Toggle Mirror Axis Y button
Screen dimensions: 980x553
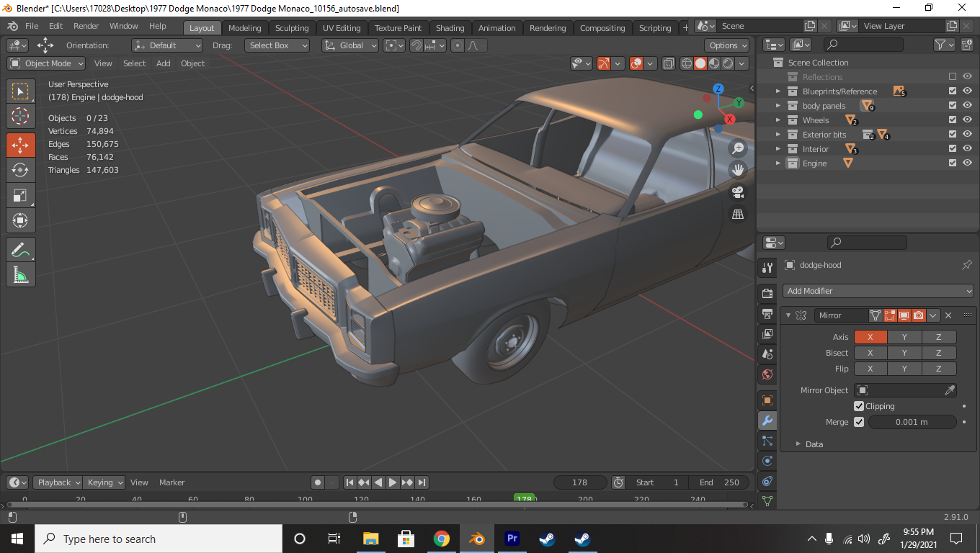point(904,337)
